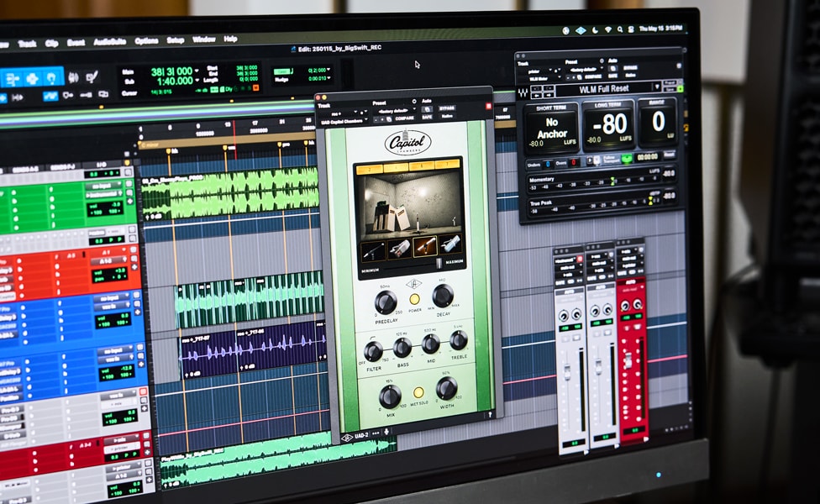The height and width of the screenshot is (504, 820).
Task: Toggle green Follow Transport button in WLM
Action: coord(627,157)
